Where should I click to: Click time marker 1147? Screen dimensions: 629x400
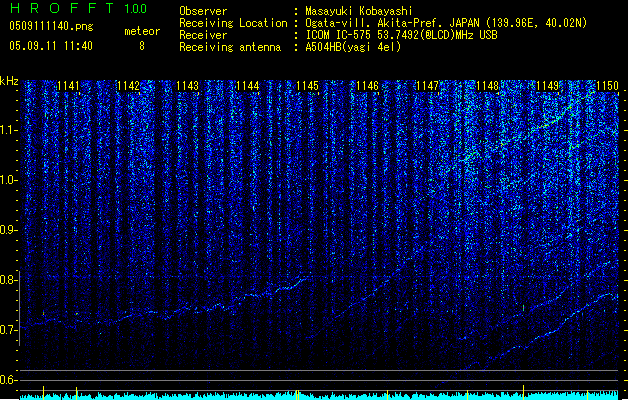point(428,86)
